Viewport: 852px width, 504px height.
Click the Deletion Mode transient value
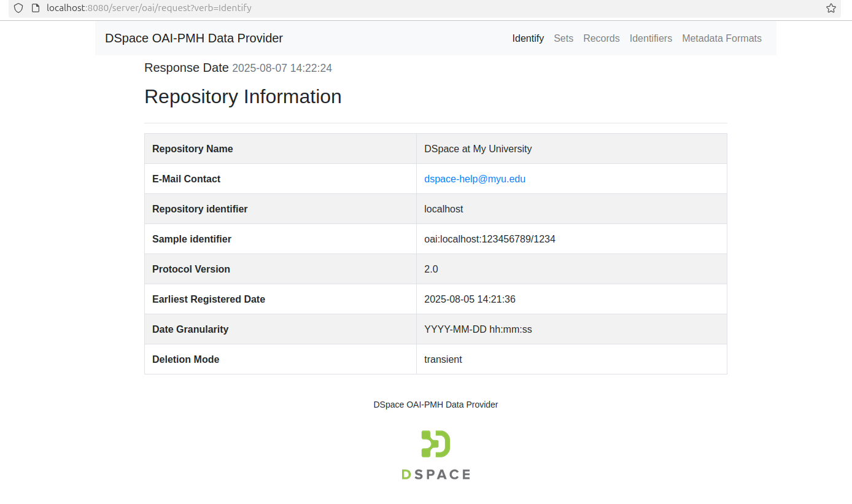[x=443, y=359]
